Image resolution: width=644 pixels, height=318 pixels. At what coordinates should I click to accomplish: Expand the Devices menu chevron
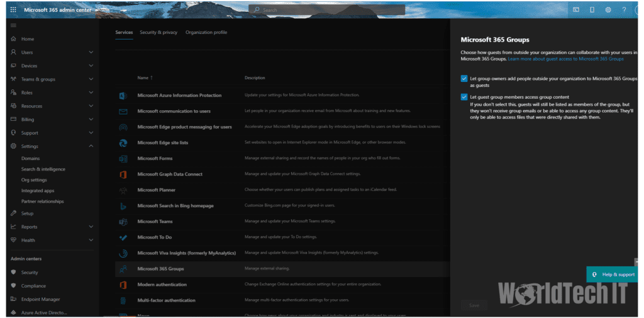point(91,66)
